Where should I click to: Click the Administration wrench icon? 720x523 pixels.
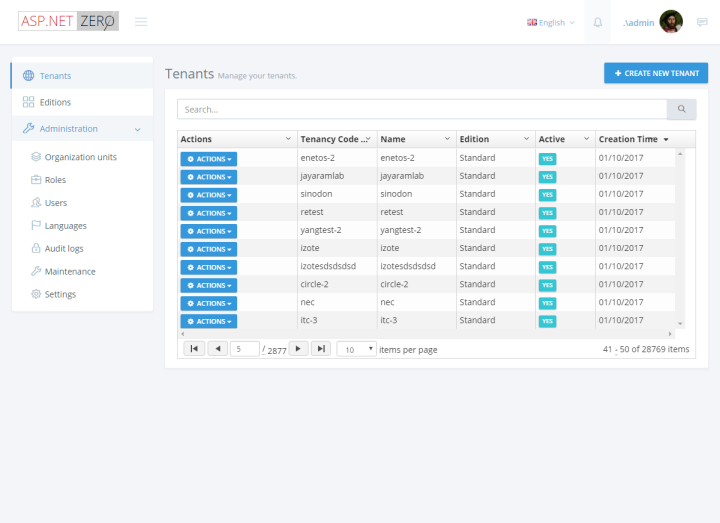point(28,128)
